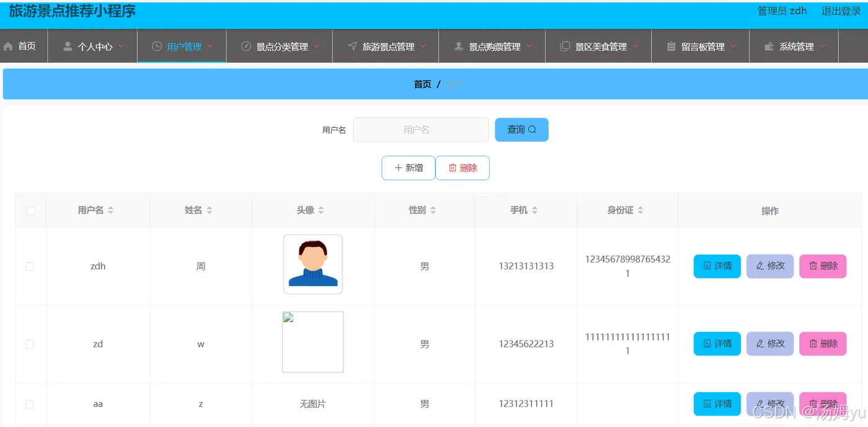Open the 系统管理 menu

point(794,46)
